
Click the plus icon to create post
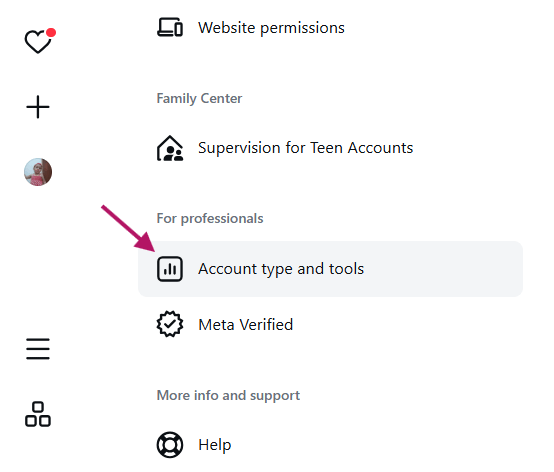pyautogui.click(x=38, y=107)
